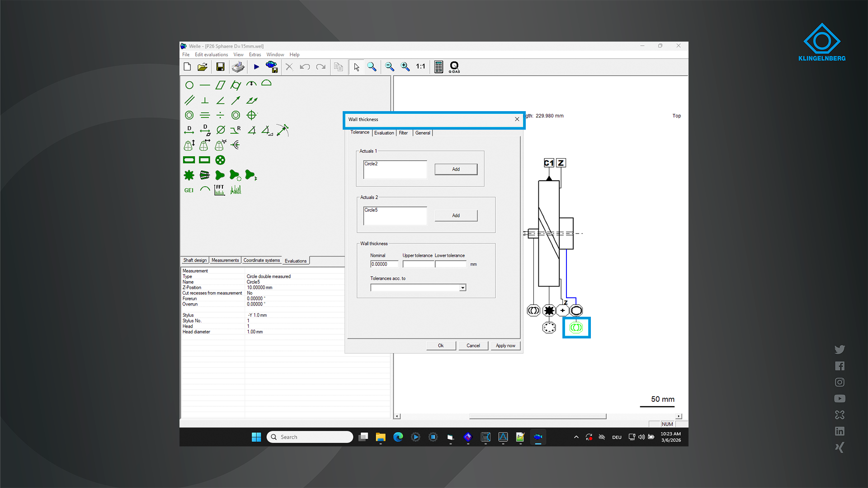Open the Extras menu
This screenshot has height=488, width=868.
pyautogui.click(x=255, y=55)
